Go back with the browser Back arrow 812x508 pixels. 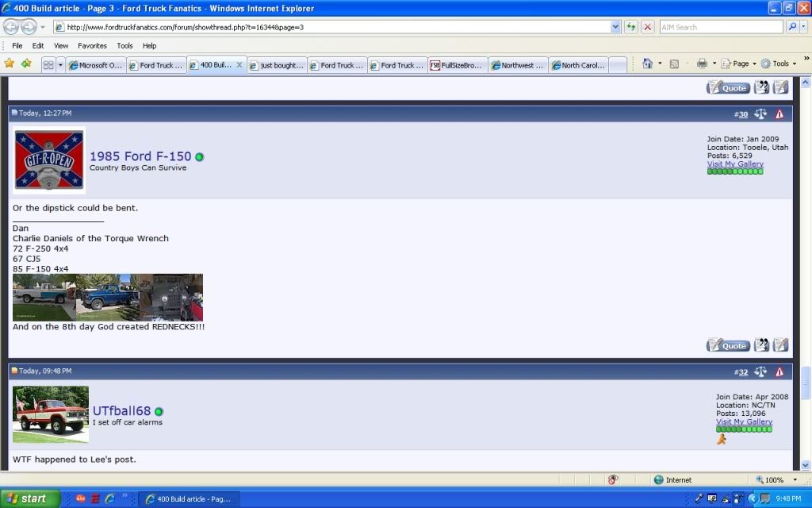11,26
